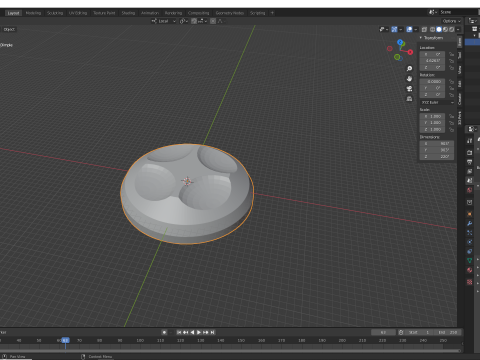The image size is (480, 360).
Task: Open the Object Constraints properties icon
Action: [469, 251]
